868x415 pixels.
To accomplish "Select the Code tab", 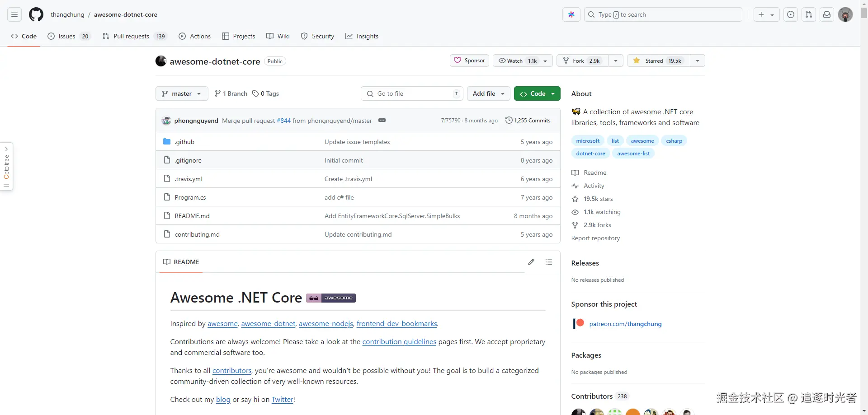I will point(24,36).
